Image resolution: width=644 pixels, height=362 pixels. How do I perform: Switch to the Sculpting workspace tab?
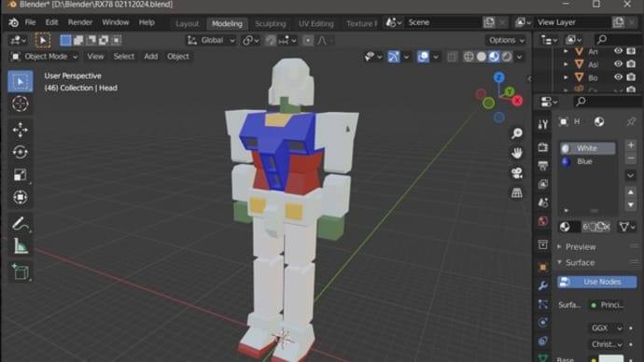pos(271,24)
